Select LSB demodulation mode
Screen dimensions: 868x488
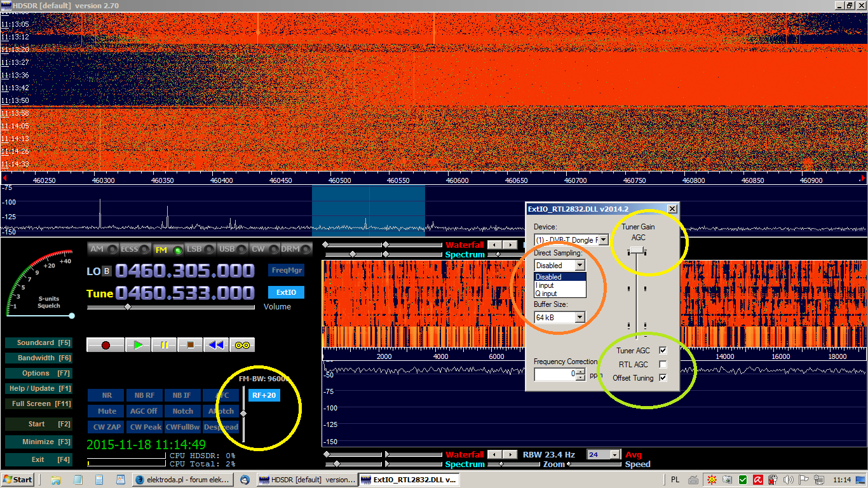200,249
